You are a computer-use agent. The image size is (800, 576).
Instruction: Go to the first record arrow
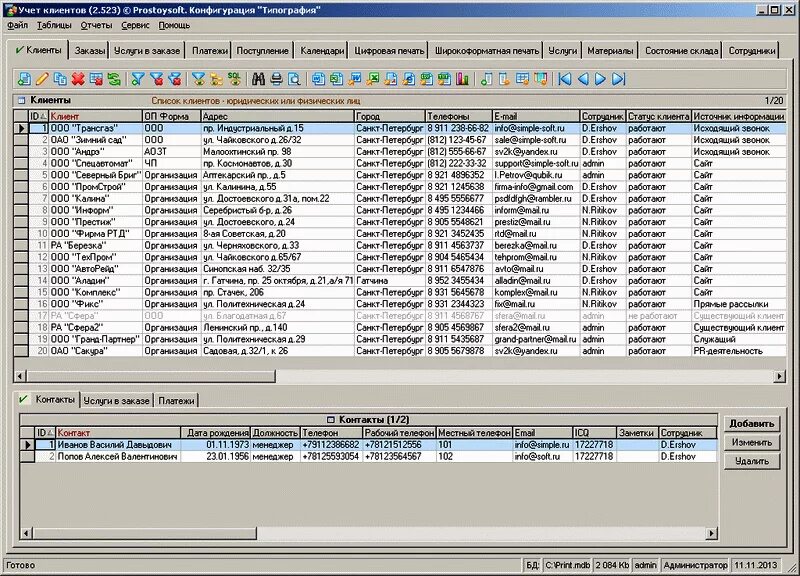click(565, 79)
